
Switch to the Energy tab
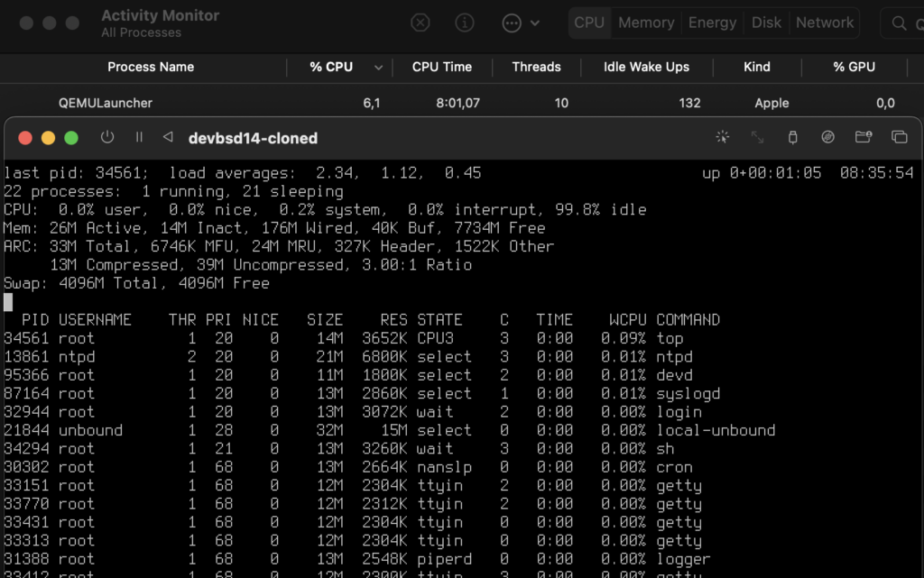[712, 23]
